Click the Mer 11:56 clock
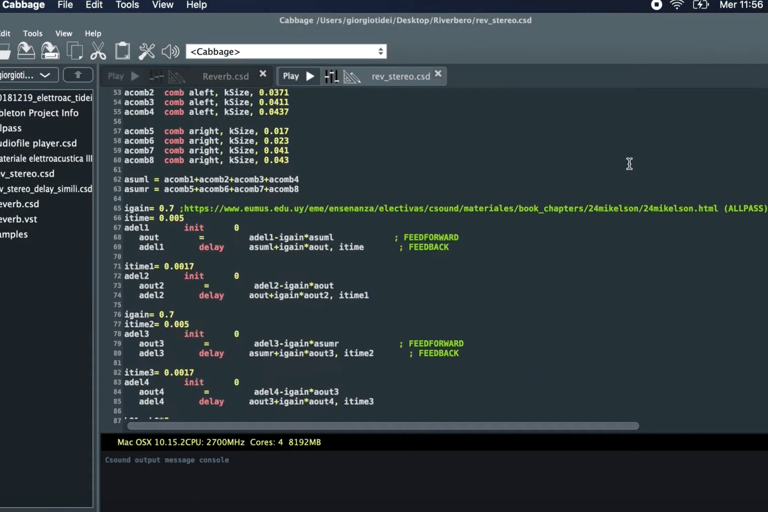Viewport: 768px width, 512px height. (x=741, y=5)
